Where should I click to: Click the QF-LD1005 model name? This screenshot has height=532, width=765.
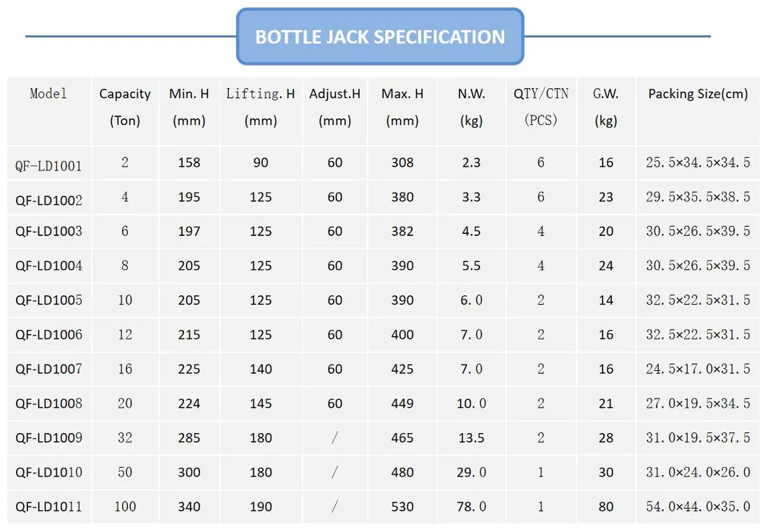(48, 300)
